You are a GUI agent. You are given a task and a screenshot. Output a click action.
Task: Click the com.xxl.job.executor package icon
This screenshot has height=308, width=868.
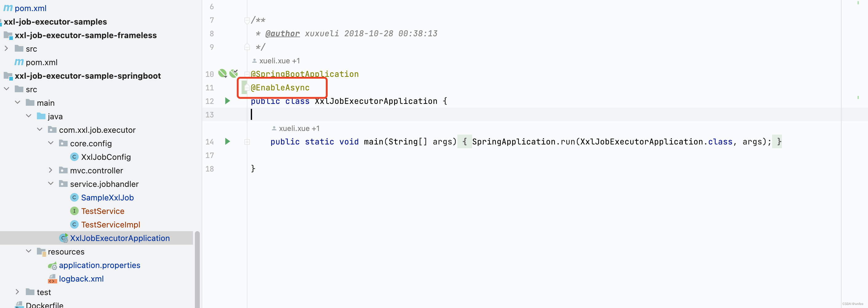tap(52, 129)
